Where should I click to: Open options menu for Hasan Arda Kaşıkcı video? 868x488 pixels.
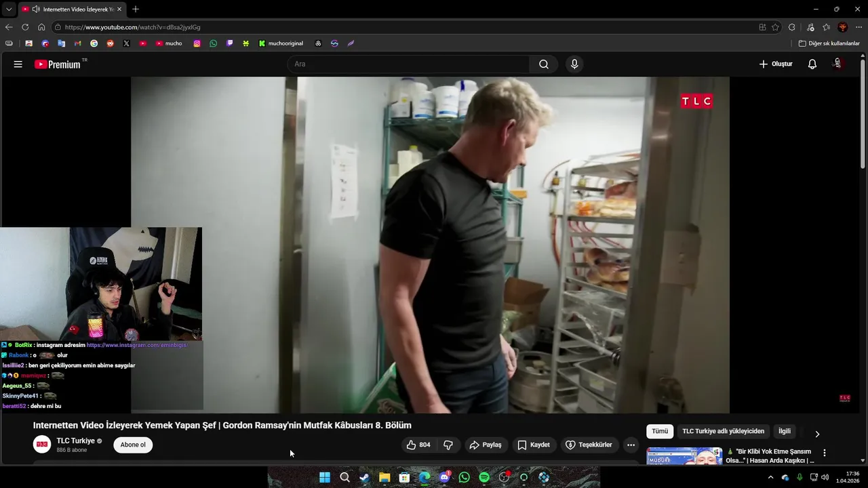(x=825, y=453)
